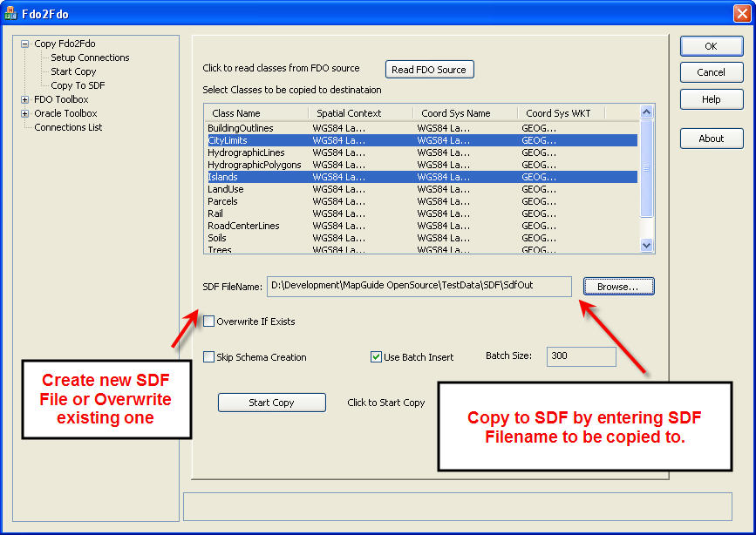Select the RoadCenterLines class row
The width and height of the screenshot is (756, 535).
click(x=422, y=226)
